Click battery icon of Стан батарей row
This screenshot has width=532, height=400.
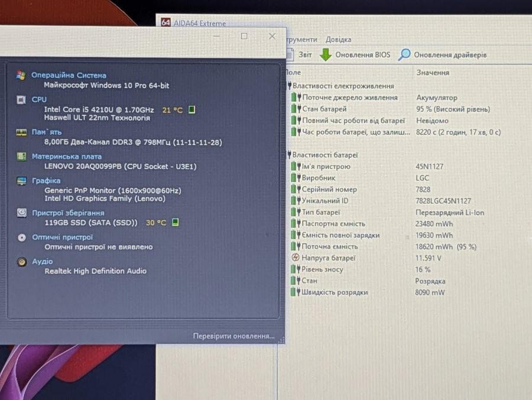click(x=296, y=109)
